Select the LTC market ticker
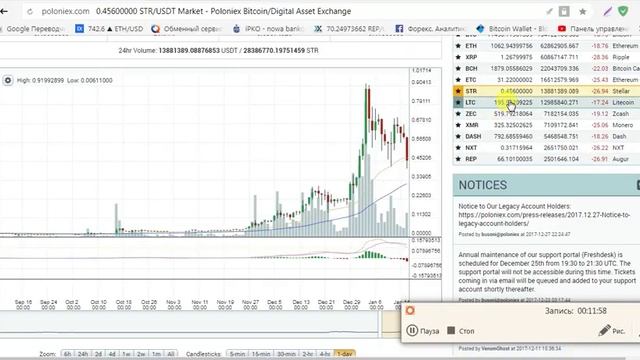The image size is (640, 360). click(470, 102)
